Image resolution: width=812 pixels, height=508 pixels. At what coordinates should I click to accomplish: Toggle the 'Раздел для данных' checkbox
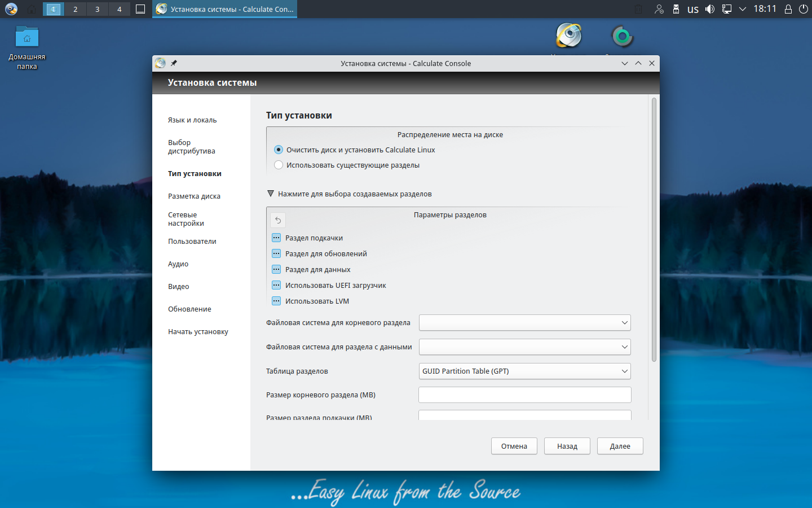click(x=276, y=269)
